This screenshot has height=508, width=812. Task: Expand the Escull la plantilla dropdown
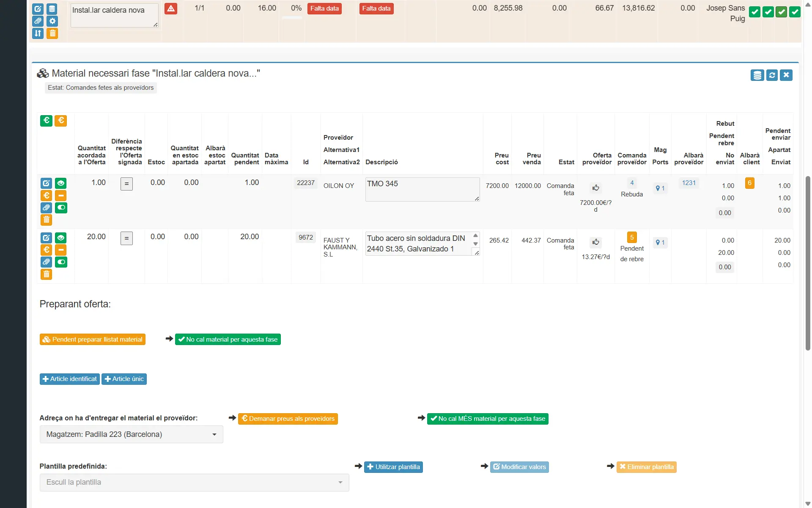coord(194,482)
